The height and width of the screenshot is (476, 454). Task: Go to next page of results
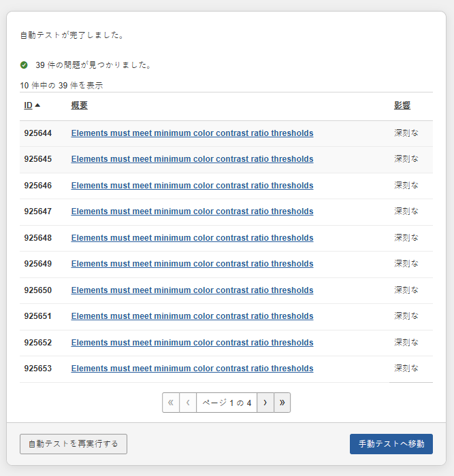tap(265, 403)
